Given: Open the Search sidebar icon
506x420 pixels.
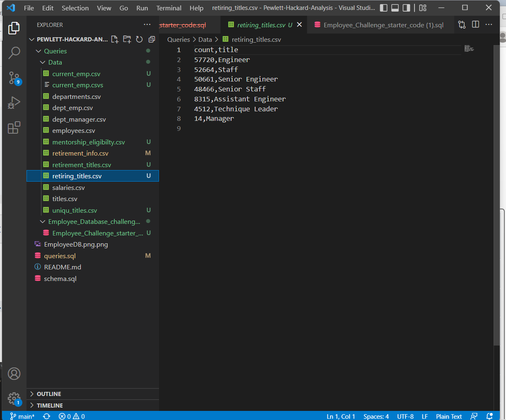Looking at the screenshot, I should 14,53.
